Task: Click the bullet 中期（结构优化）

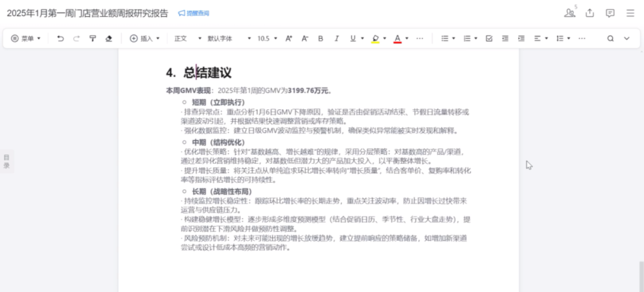Action: [x=218, y=142]
